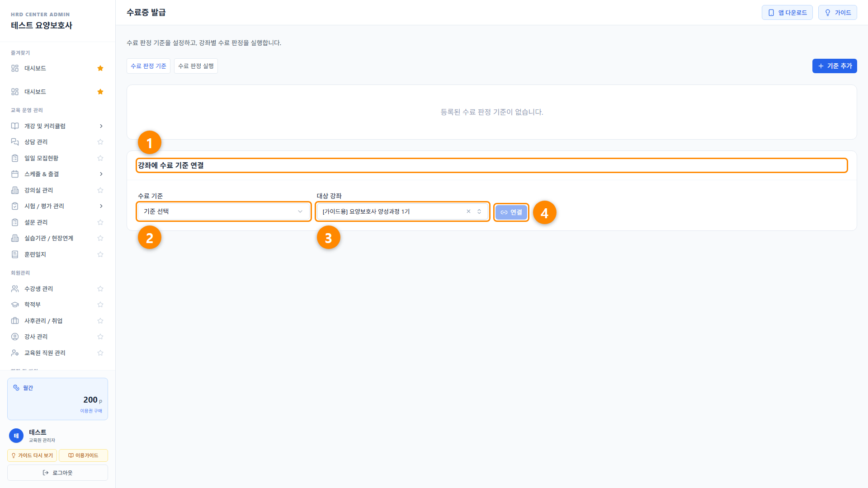Click 이용권 구매 link

(x=91, y=411)
